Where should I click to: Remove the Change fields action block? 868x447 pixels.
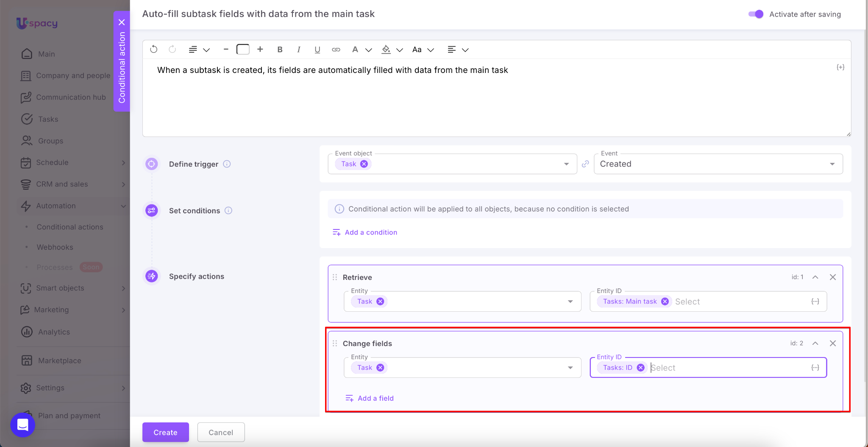833,344
